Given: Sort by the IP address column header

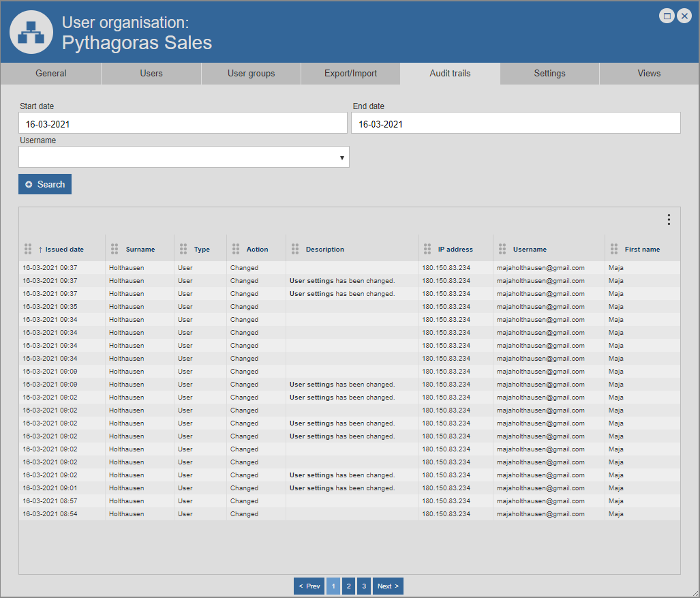Looking at the screenshot, I should 455,249.
